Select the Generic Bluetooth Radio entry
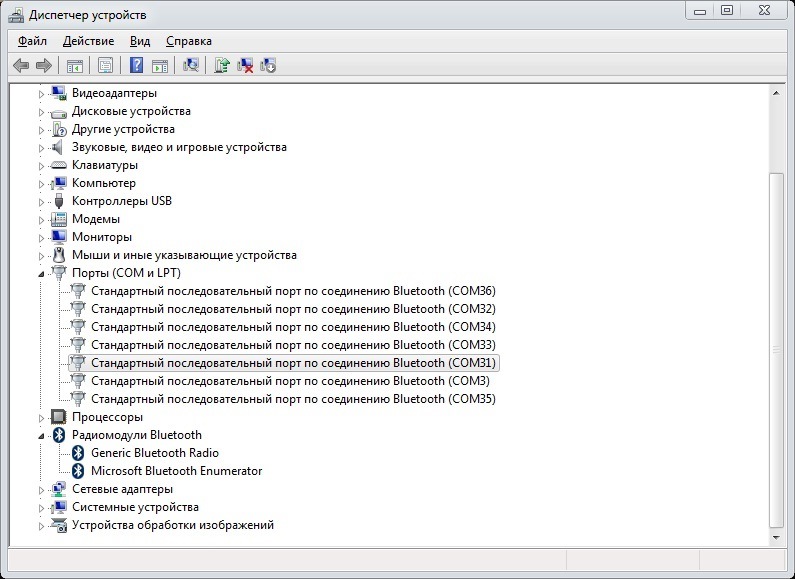Image resolution: width=795 pixels, height=579 pixels. tap(155, 453)
